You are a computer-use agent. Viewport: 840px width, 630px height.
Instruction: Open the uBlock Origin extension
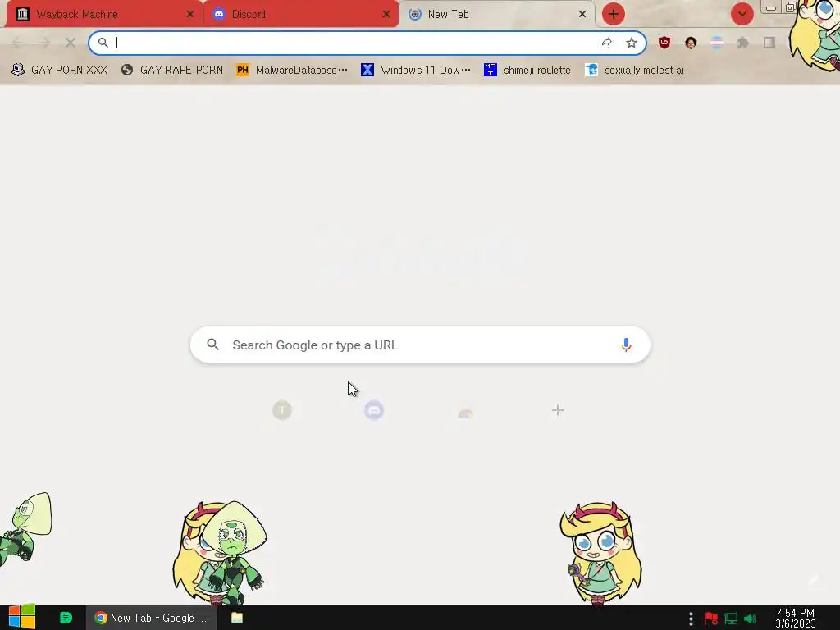(x=664, y=43)
